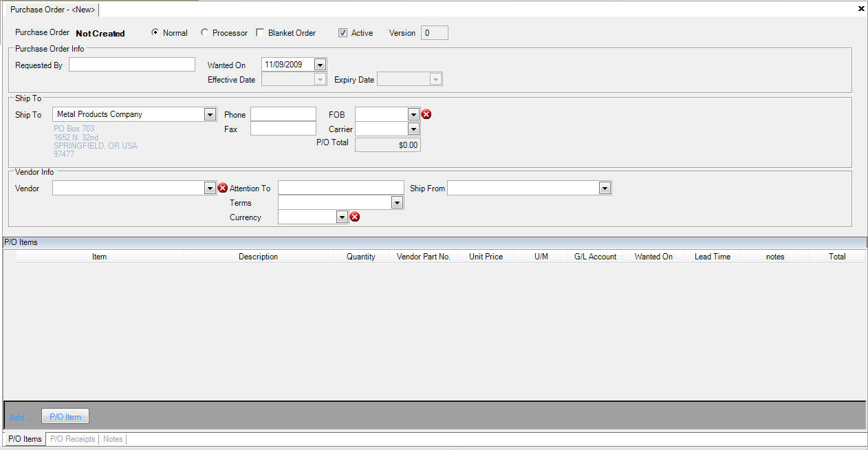Open the Wanted On date picker dropdown

320,65
